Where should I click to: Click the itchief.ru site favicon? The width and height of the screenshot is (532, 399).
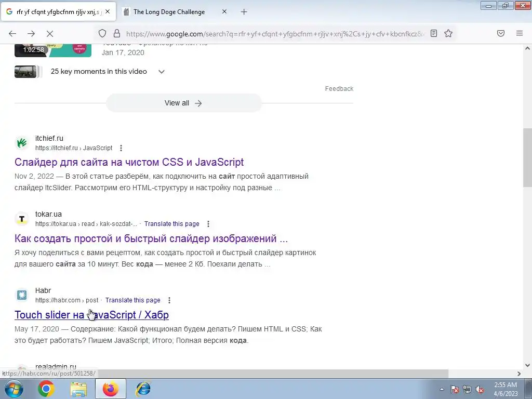(x=22, y=143)
